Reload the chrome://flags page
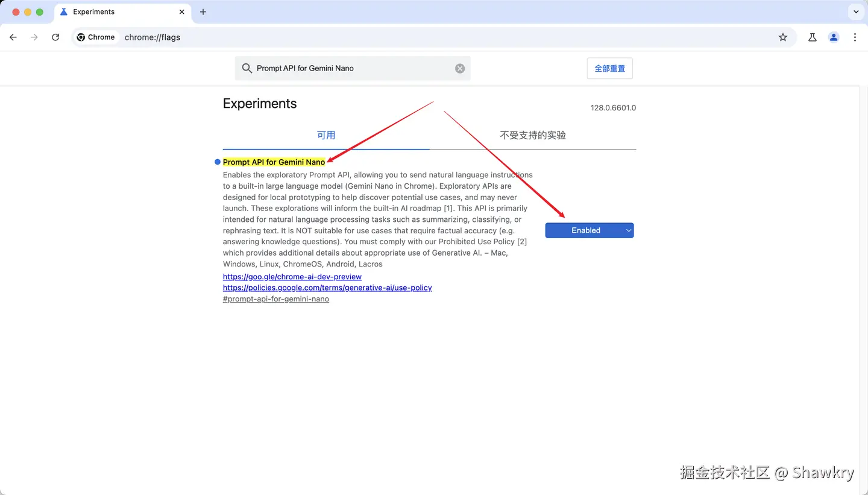The width and height of the screenshot is (868, 495). click(55, 37)
